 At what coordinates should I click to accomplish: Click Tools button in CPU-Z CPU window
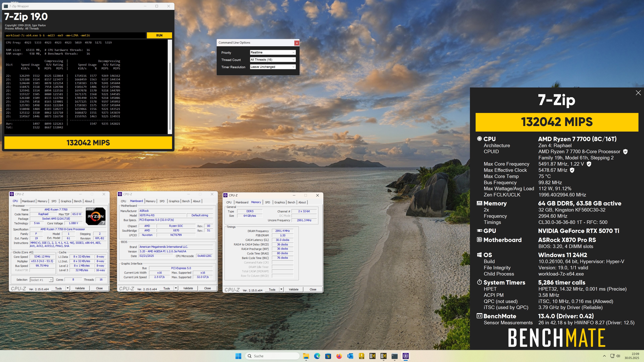tap(59, 288)
